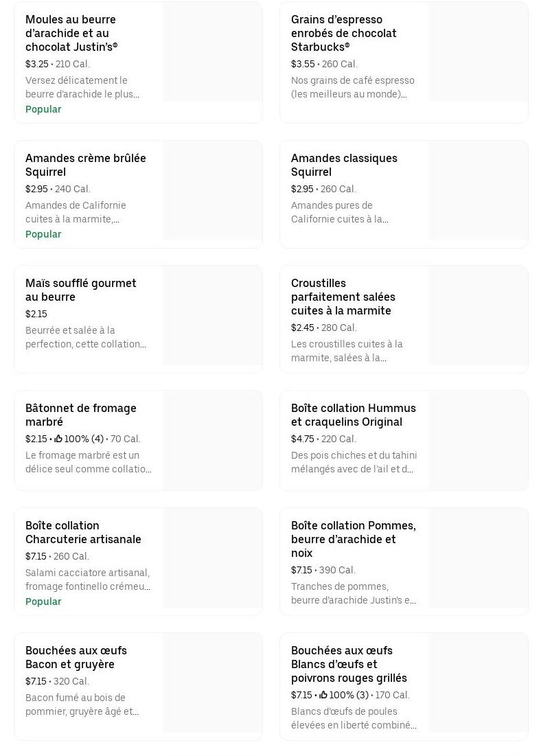Click image placeholder of Maïs soufflé gourmet

point(212,316)
